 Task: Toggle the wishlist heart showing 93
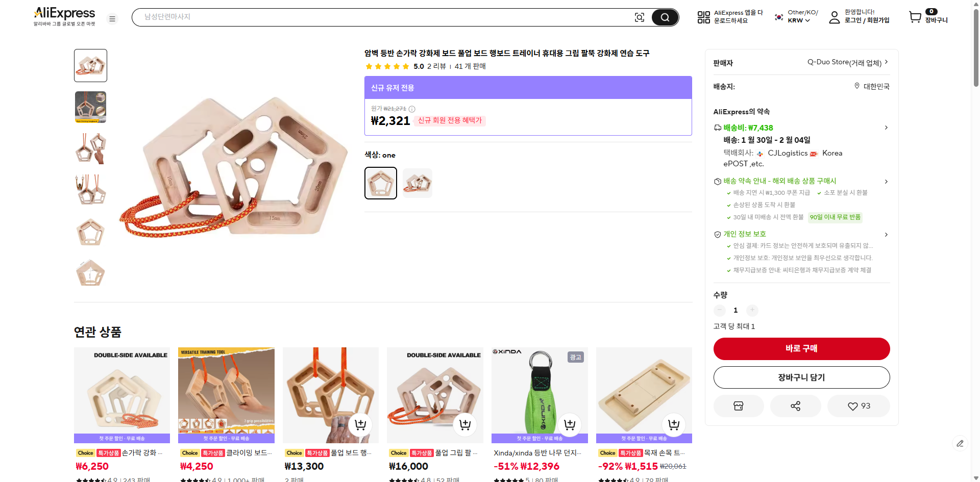coord(858,405)
